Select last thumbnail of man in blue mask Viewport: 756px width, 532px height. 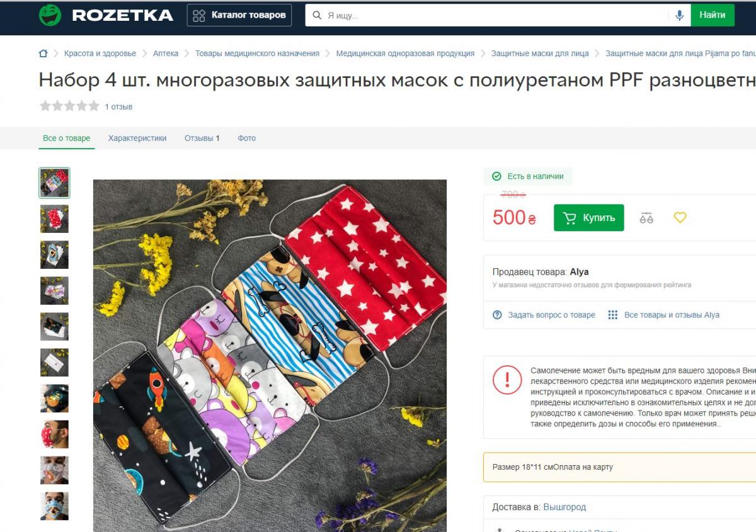pyautogui.click(x=54, y=506)
